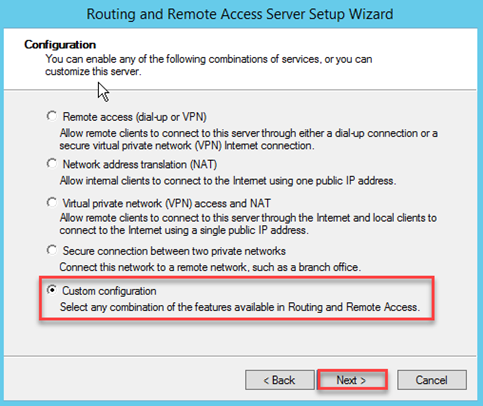
Task: Click the dial-up or secure VPN connection description text
Action: click(249, 139)
